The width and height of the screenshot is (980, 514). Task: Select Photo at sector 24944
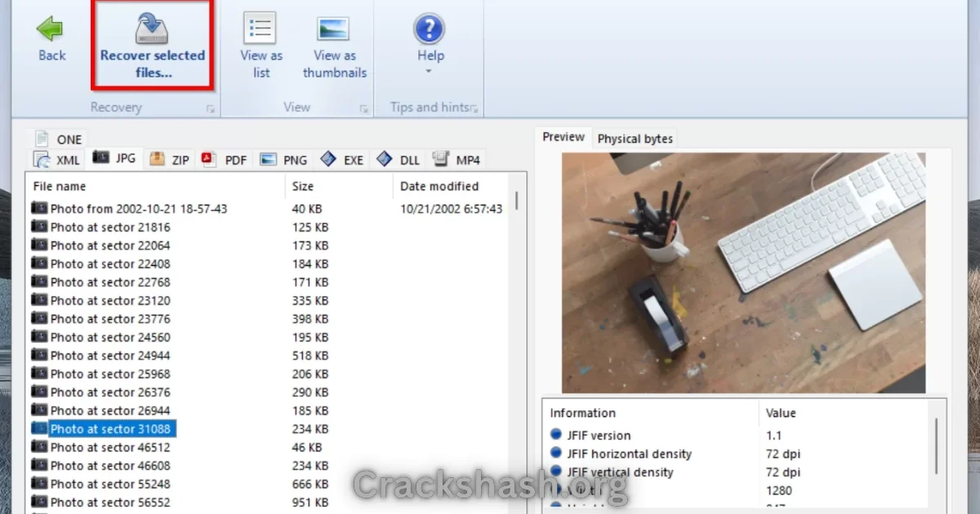[110, 356]
